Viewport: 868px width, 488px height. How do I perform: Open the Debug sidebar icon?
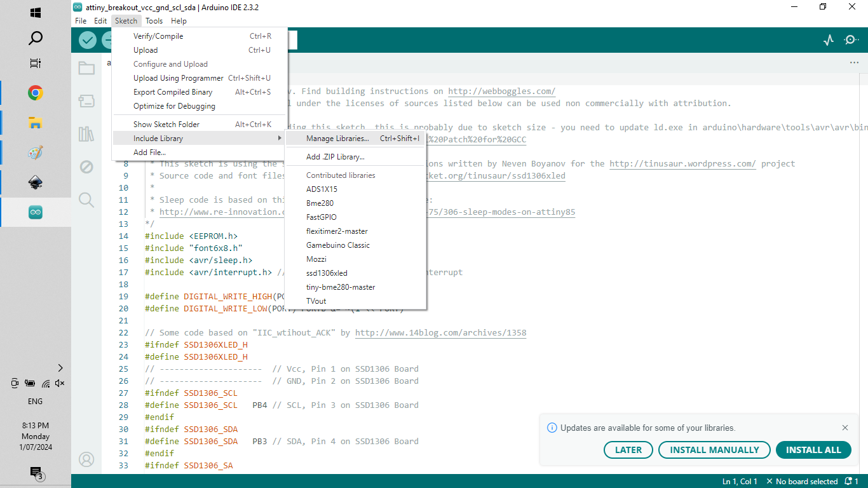tap(86, 167)
